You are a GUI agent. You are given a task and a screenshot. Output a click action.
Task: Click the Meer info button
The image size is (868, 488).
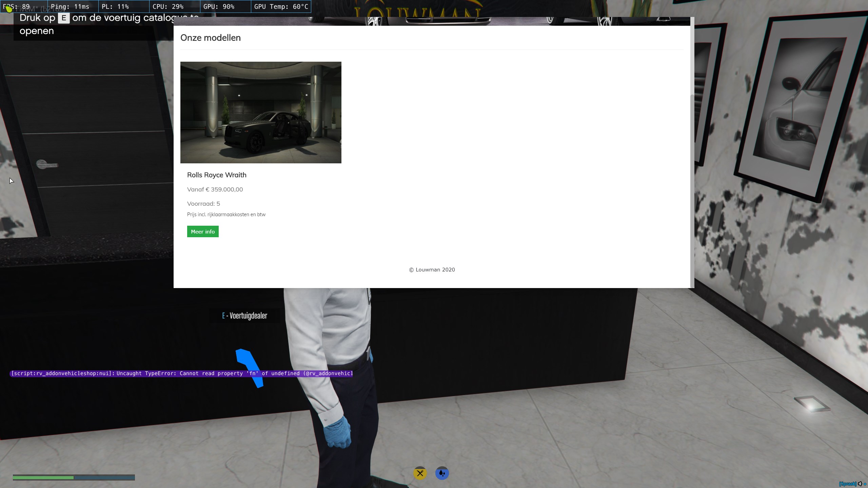pyautogui.click(x=203, y=231)
